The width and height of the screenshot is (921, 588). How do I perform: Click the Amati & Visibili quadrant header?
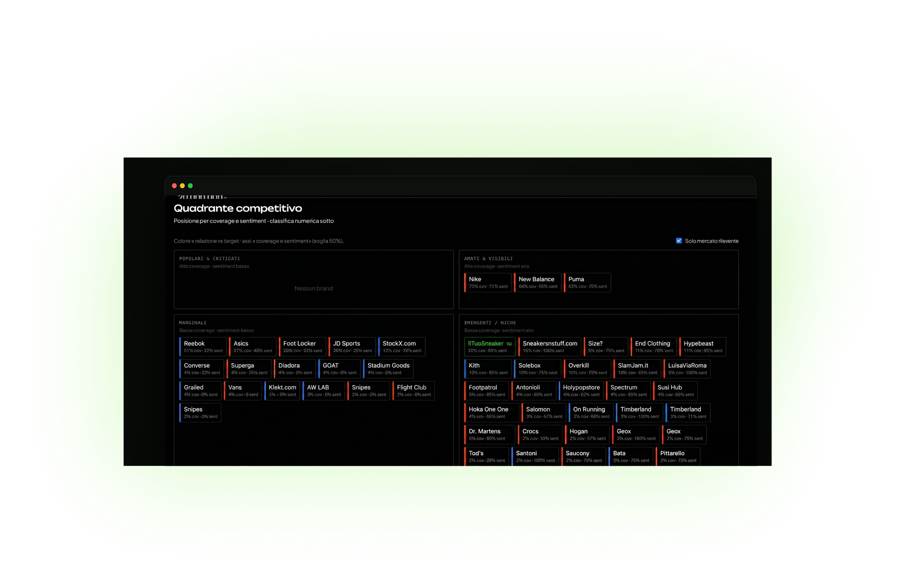coord(488,259)
